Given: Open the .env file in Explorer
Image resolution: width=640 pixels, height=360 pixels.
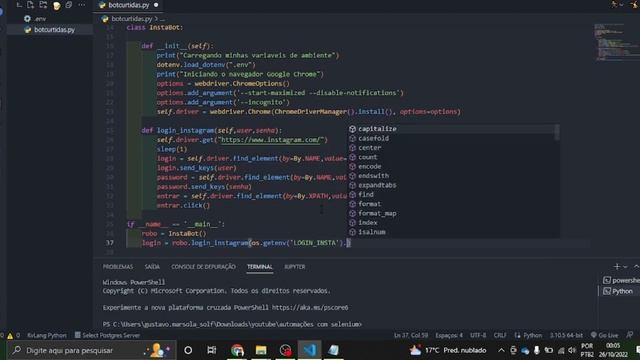Looking at the screenshot, I should [x=40, y=19].
